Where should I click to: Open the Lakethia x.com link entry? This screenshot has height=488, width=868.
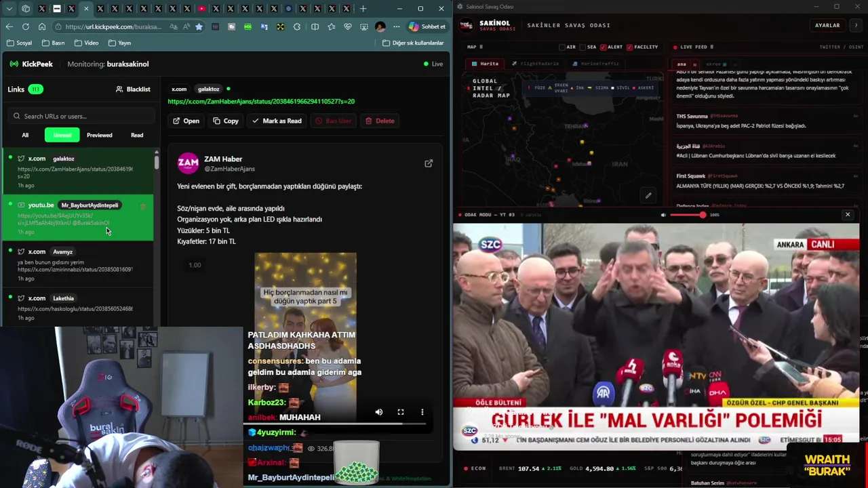click(x=77, y=307)
